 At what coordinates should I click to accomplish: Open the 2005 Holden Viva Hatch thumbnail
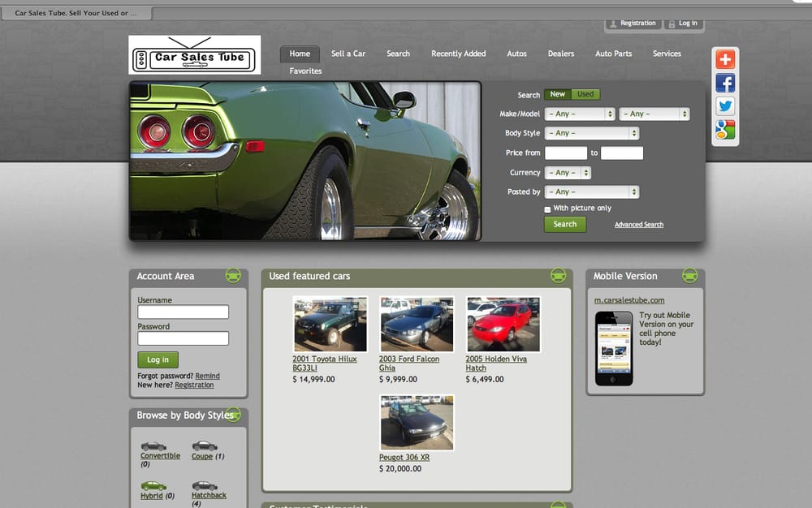tap(503, 324)
